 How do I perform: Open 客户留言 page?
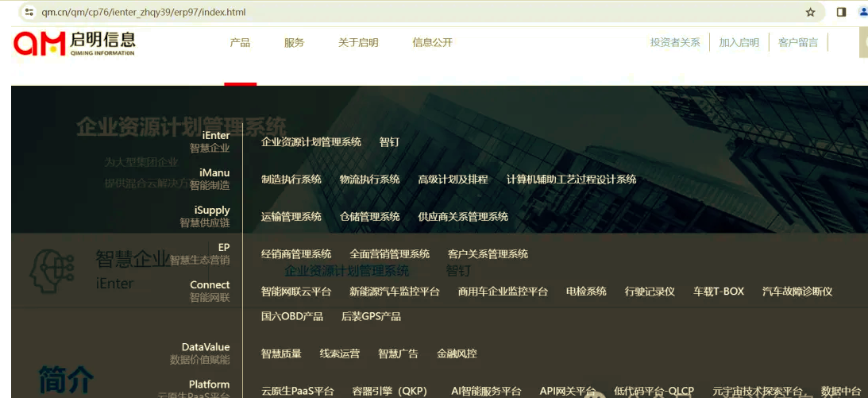tap(798, 43)
